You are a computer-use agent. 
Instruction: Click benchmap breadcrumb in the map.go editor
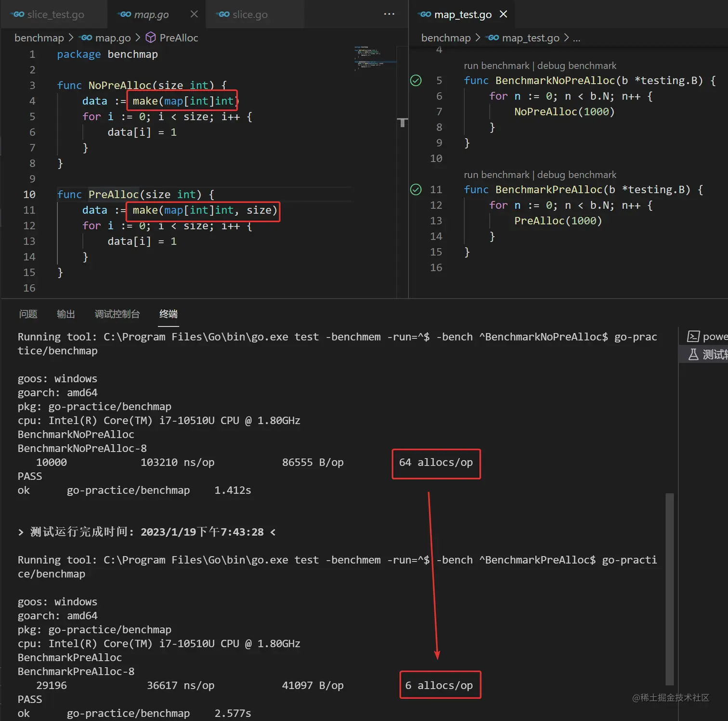39,38
